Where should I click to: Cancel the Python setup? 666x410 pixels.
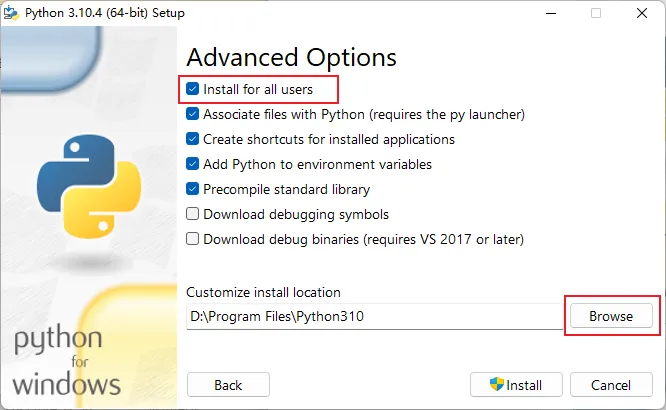pos(611,385)
